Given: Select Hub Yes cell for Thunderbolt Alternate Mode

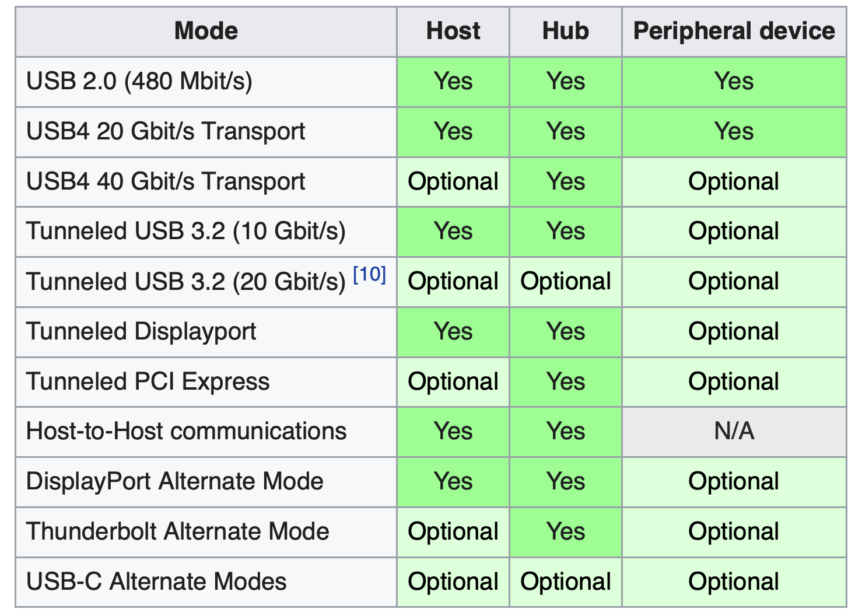Looking at the screenshot, I should pos(566,532).
